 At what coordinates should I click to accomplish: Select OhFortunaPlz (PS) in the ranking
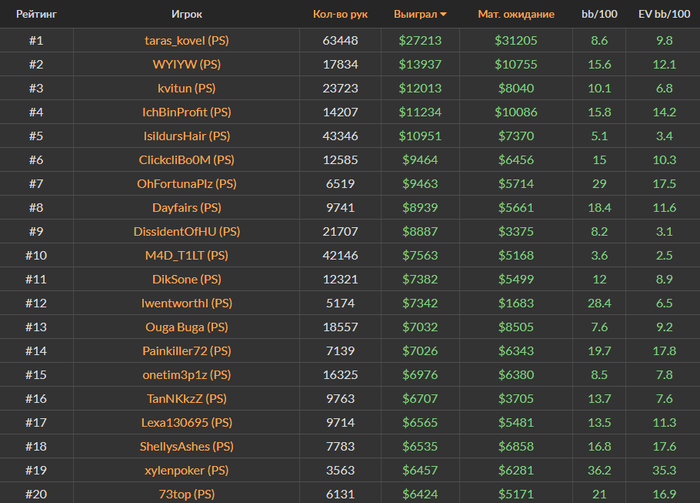pyautogui.click(x=187, y=184)
